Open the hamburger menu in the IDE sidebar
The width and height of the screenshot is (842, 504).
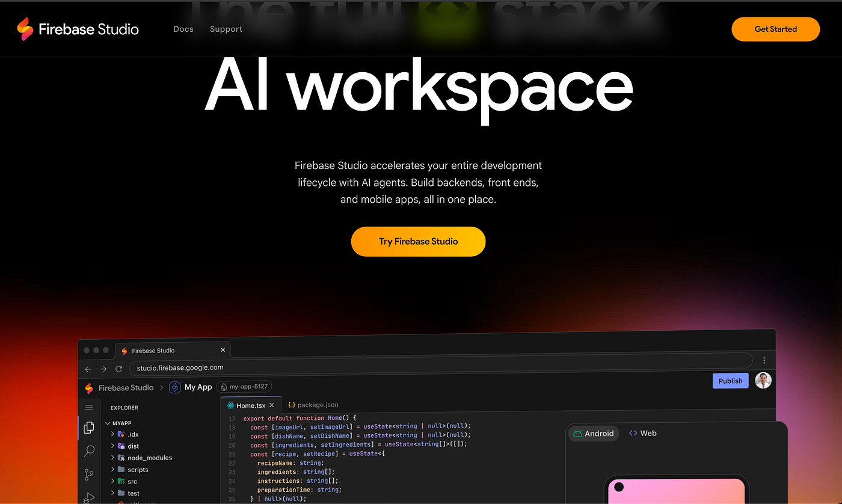point(89,408)
